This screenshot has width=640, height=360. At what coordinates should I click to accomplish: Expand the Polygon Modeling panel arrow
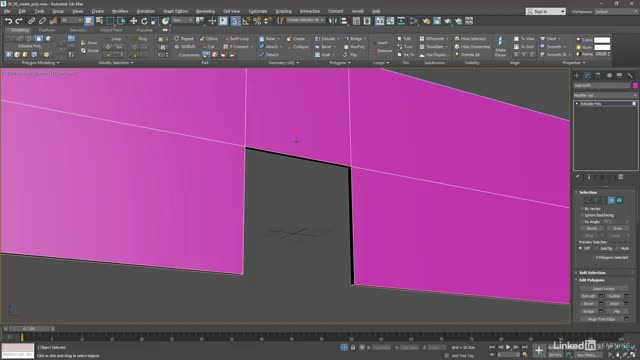pyautogui.click(x=58, y=63)
